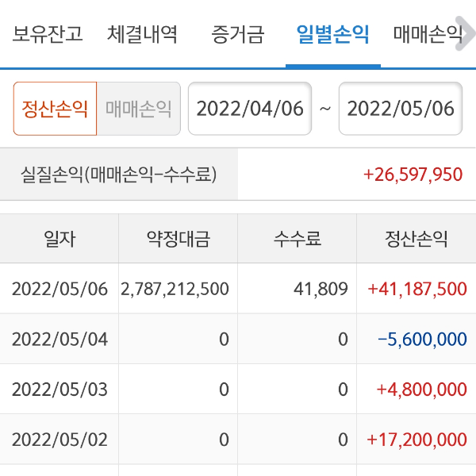The image size is (476, 476).
Task: Select the 2022/05/06 row date
Action: click(59, 289)
